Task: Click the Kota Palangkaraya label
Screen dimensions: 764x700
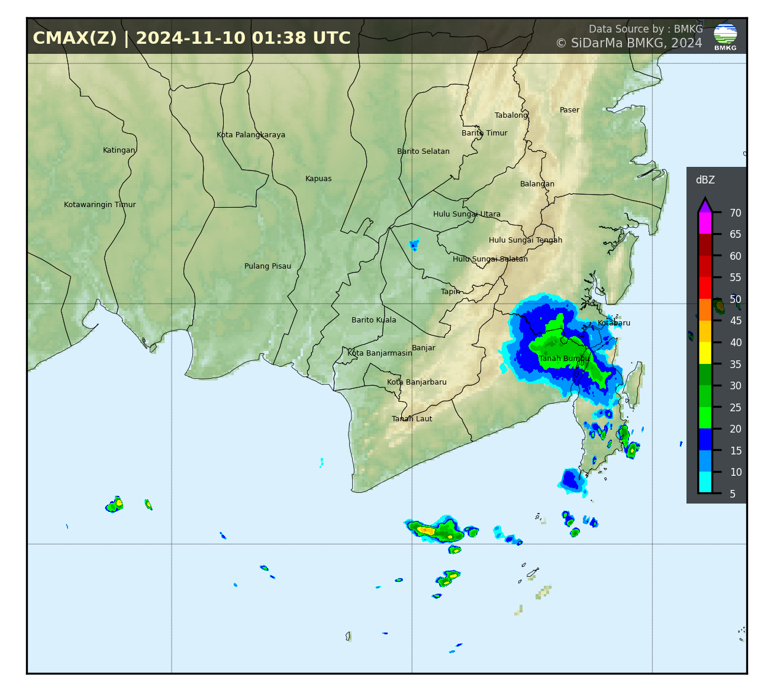Action: pyautogui.click(x=251, y=135)
